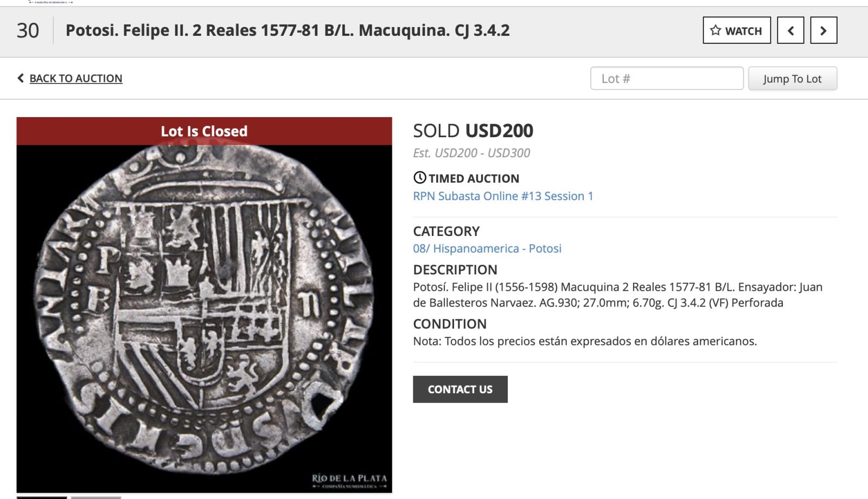Open RPN Subasta Online #13 Session 1
This screenshot has height=499, width=868.
pyautogui.click(x=503, y=196)
